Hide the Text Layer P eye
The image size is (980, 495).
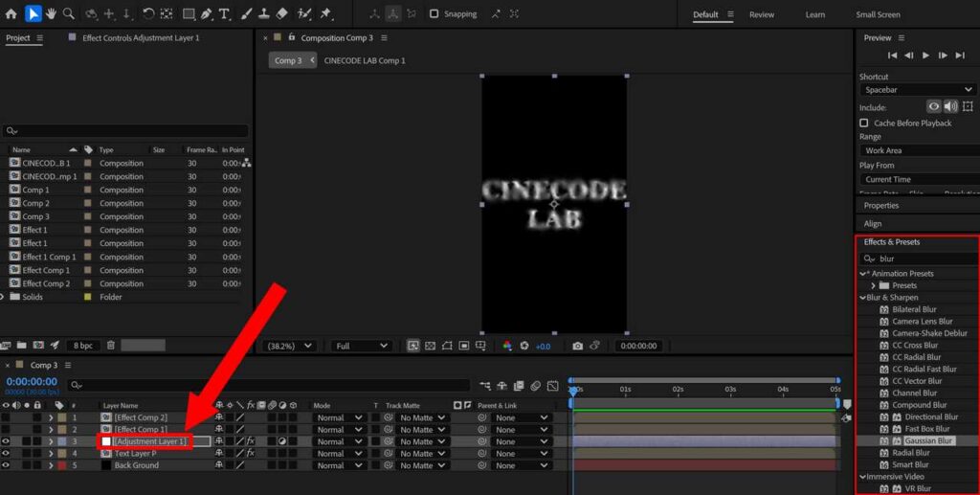click(6, 453)
